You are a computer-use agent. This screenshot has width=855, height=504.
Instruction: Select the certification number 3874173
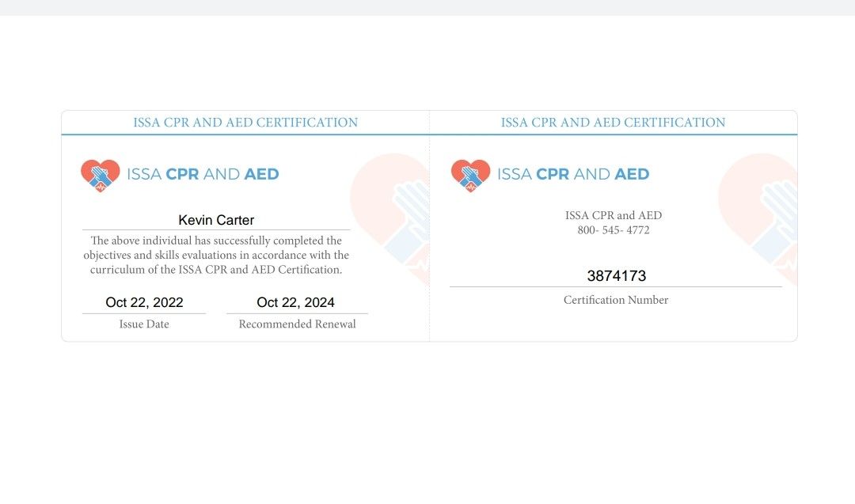(616, 275)
